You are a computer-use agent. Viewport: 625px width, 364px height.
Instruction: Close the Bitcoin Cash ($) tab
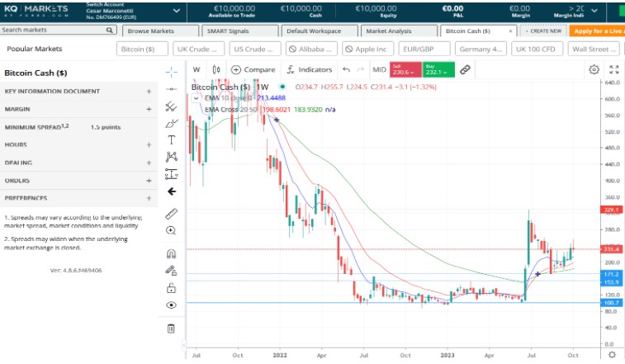pyautogui.click(x=510, y=31)
